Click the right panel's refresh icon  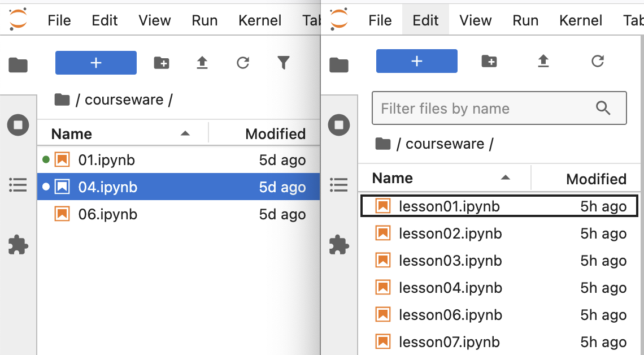pyautogui.click(x=598, y=61)
